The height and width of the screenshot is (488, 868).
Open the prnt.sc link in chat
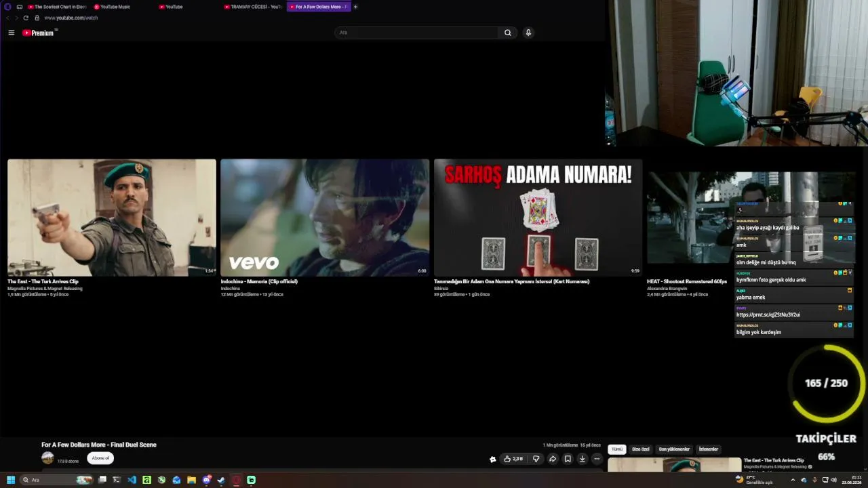pyautogui.click(x=768, y=314)
